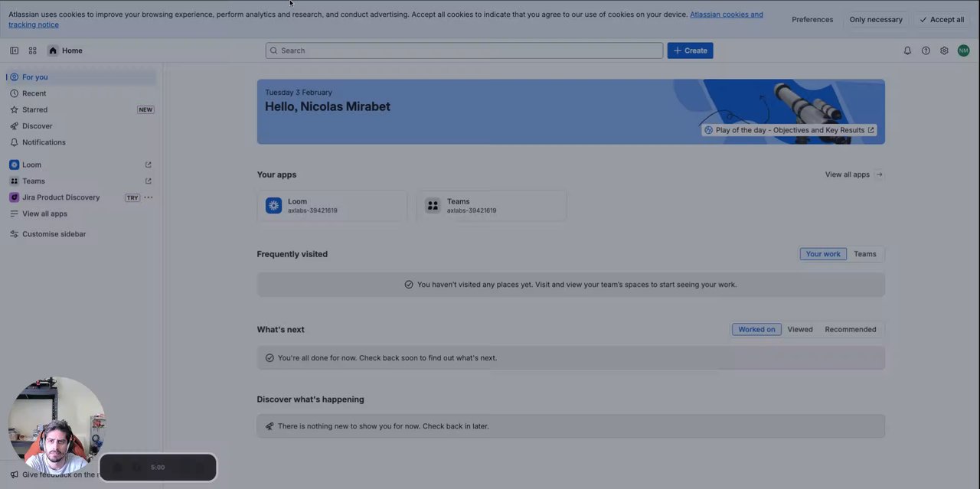The width and height of the screenshot is (980, 489).
Task: Go to For you in the sidebar
Action: click(x=81, y=77)
